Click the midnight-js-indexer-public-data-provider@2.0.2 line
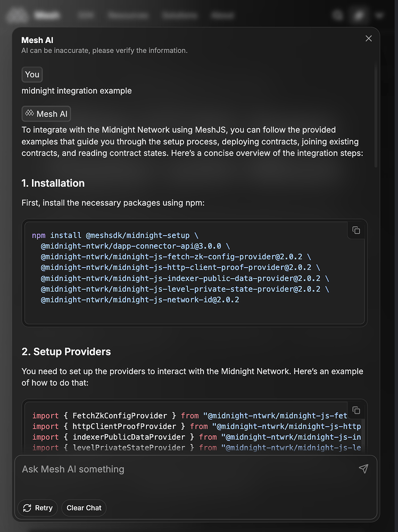 (x=185, y=278)
